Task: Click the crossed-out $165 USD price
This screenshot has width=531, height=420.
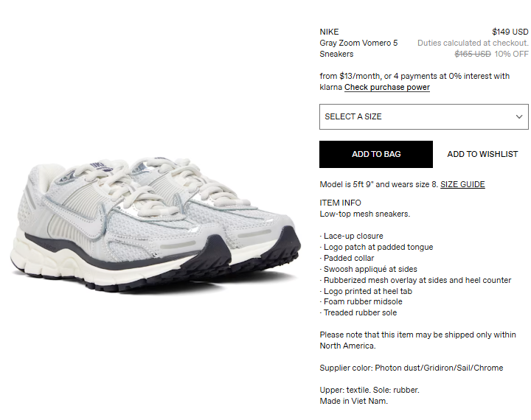Action: (473, 54)
